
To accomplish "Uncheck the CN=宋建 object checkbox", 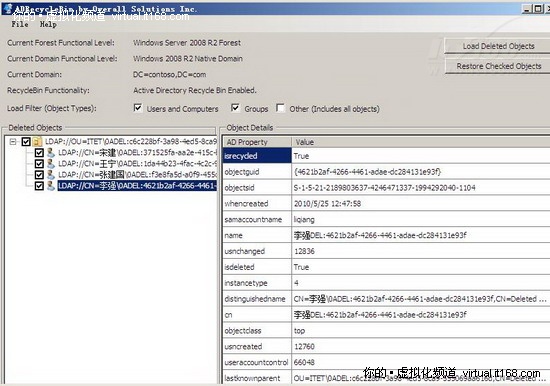I will [39, 153].
